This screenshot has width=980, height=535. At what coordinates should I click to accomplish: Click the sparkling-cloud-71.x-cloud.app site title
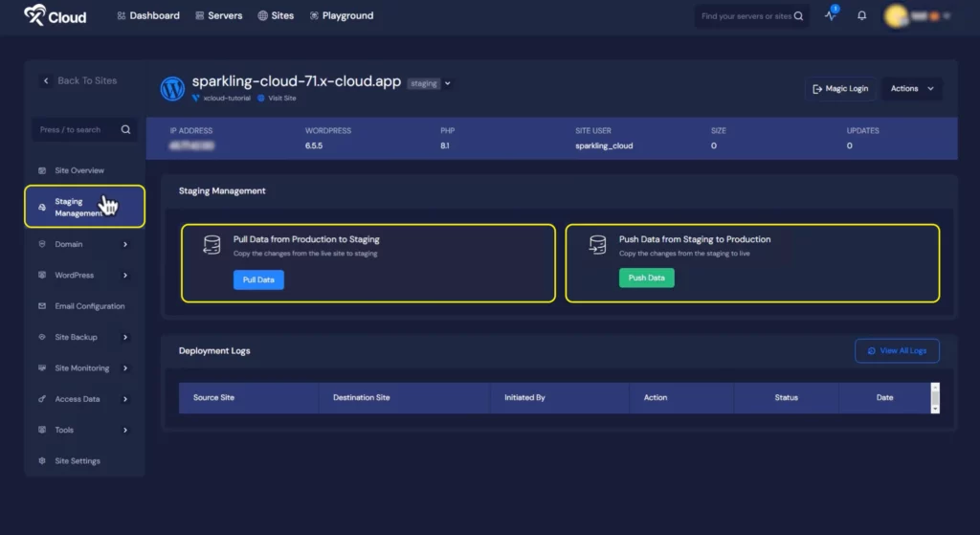pyautogui.click(x=297, y=81)
